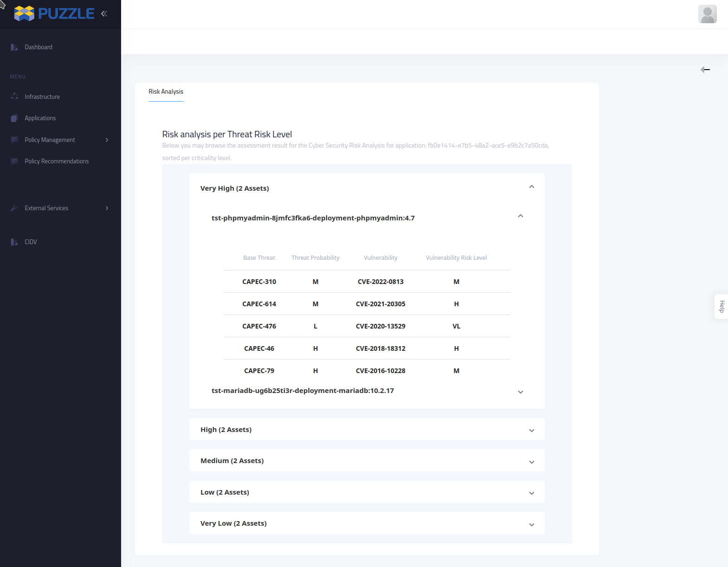The height and width of the screenshot is (567, 728).
Task: Click the Puzzle logo
Action: 54,13
